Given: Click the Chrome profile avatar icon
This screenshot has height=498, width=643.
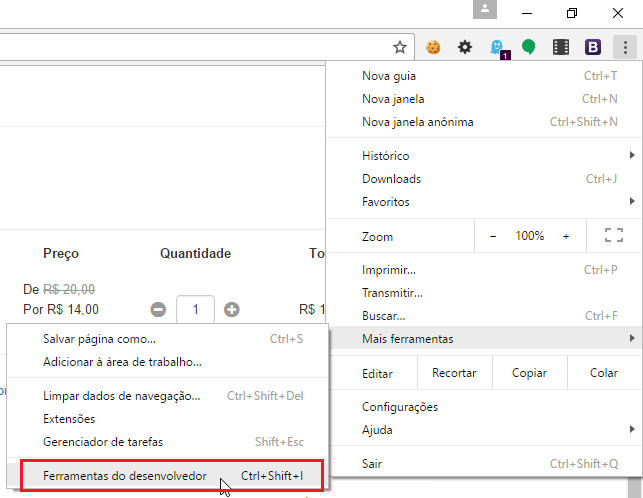Looking at the screenshot, I should pos(485,10).
